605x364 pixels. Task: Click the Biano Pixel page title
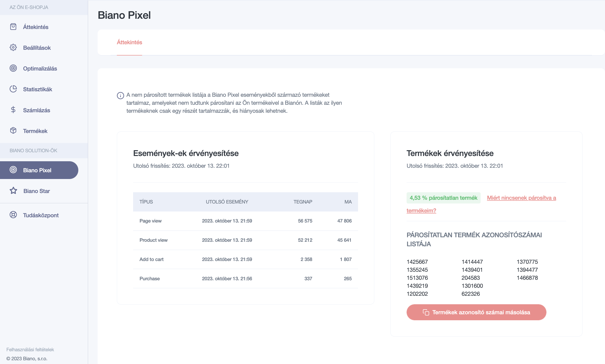(124, 15)
